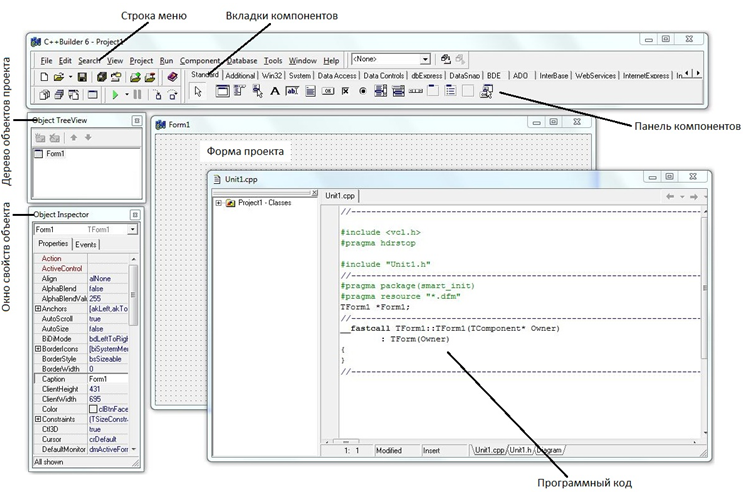Select the ComboBox component icon
This screenshot has height=492, width=743.
coord(398,91)
